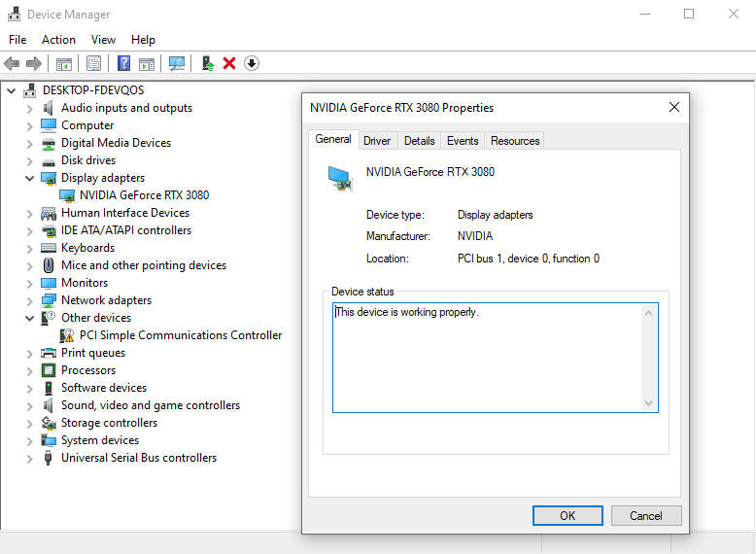Click the Back arrow toolbar icon
Image resolution: width=756 pixels, height=554 pixels.
pyautogui.click(x=12, y=63)
